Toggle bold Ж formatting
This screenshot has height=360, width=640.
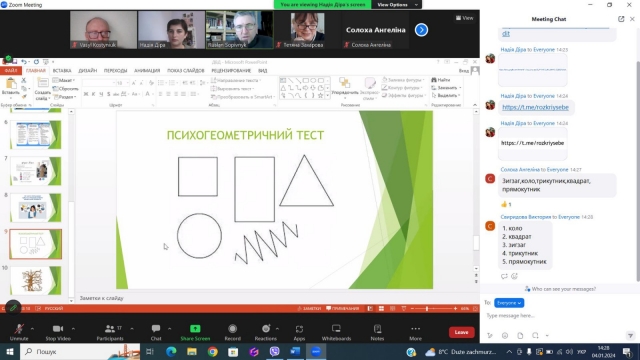[x=86, y=94]
